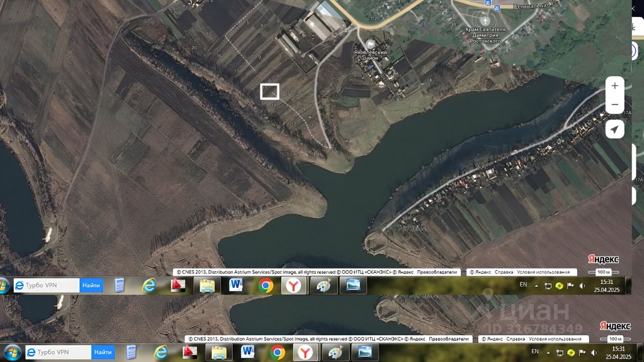Open the Paint app in bottom-most taskbar
The width and height of the screenshot is (644, 362).
click(x=335, y=352)
